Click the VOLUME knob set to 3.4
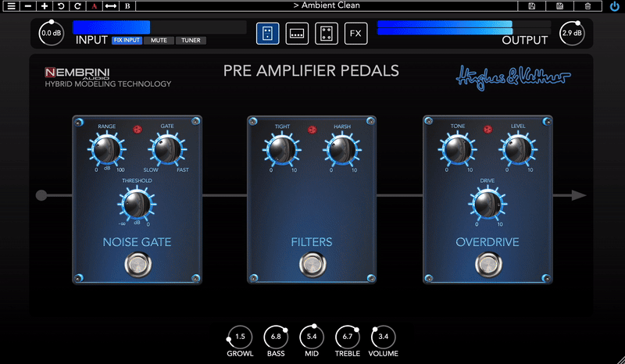The width and height of the screenshot is (625, 364). (x=383, y=337)
